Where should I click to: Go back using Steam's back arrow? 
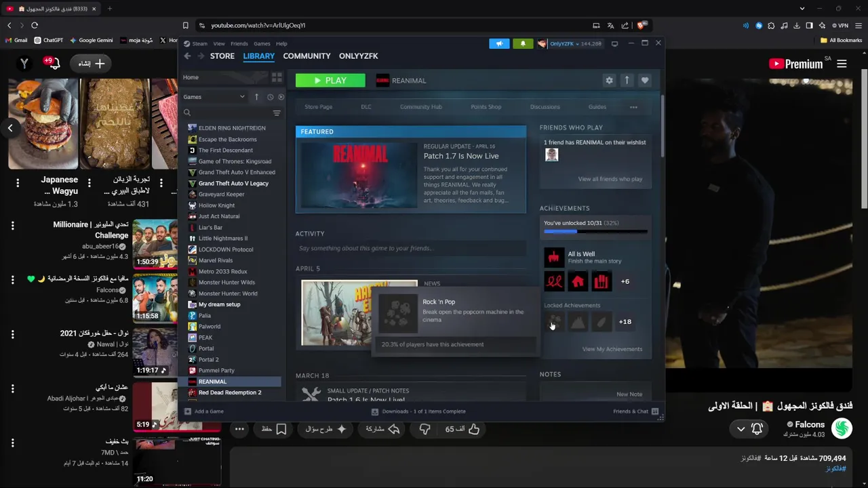pos(187,56)
